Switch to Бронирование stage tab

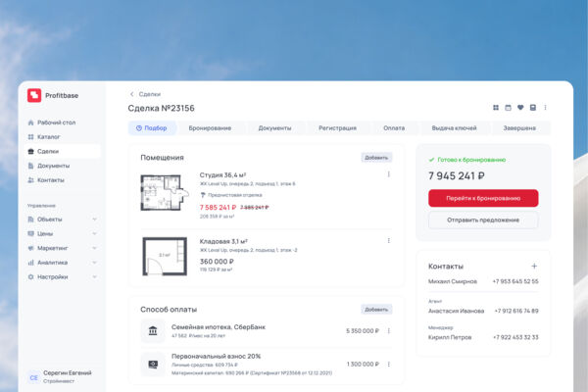pos(210,128)
